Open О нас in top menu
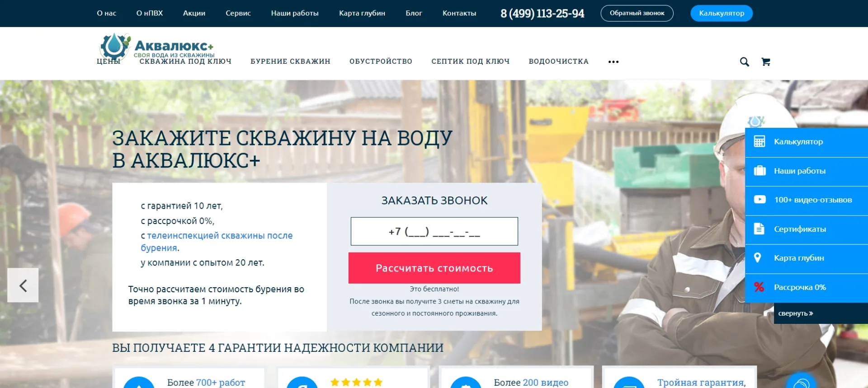Viewport: 868px width, 388px height. 107,13
